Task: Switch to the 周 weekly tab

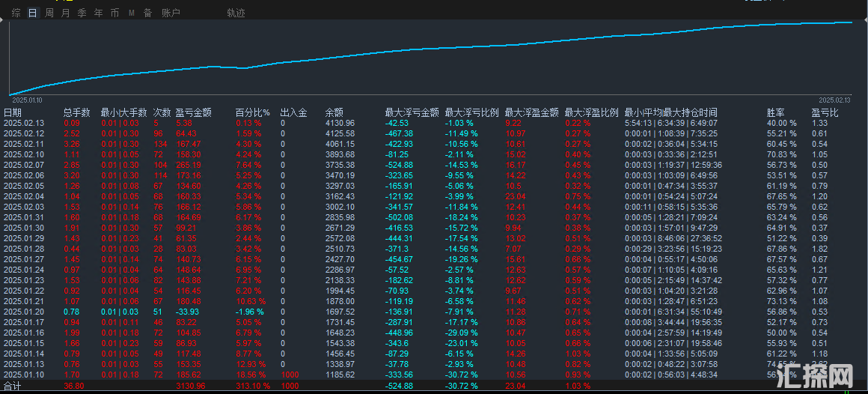Action: pyautogui.click(x=49, y=13)
